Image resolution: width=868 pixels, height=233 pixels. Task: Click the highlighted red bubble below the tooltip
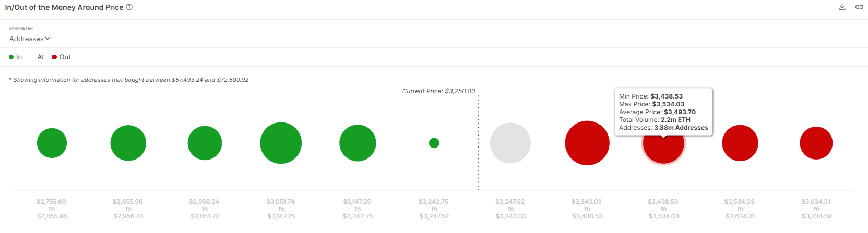663,148
